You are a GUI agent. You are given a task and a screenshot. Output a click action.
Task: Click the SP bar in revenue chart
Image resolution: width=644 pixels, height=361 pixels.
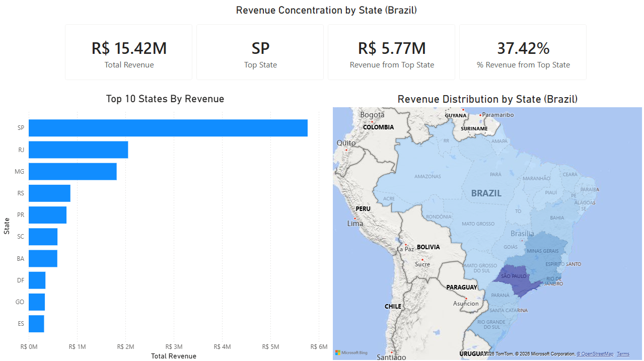pos(168,128)
